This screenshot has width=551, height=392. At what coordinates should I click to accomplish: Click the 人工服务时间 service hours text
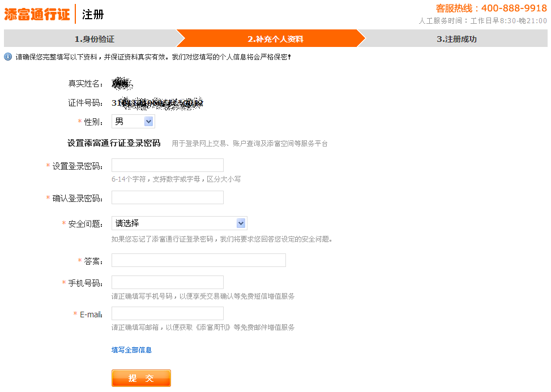tap(482, 21)
